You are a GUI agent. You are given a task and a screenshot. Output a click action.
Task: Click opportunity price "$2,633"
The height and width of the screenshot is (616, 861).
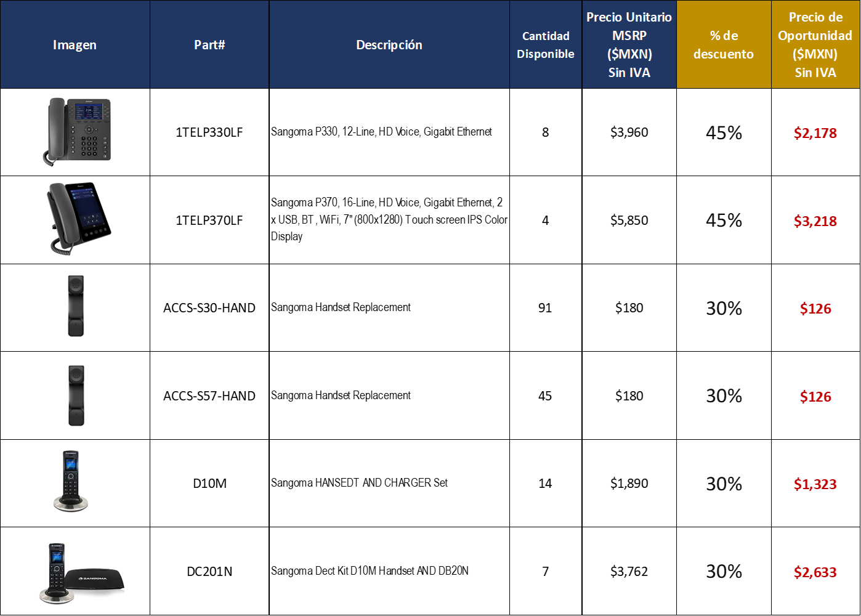(x=815, y=572)
